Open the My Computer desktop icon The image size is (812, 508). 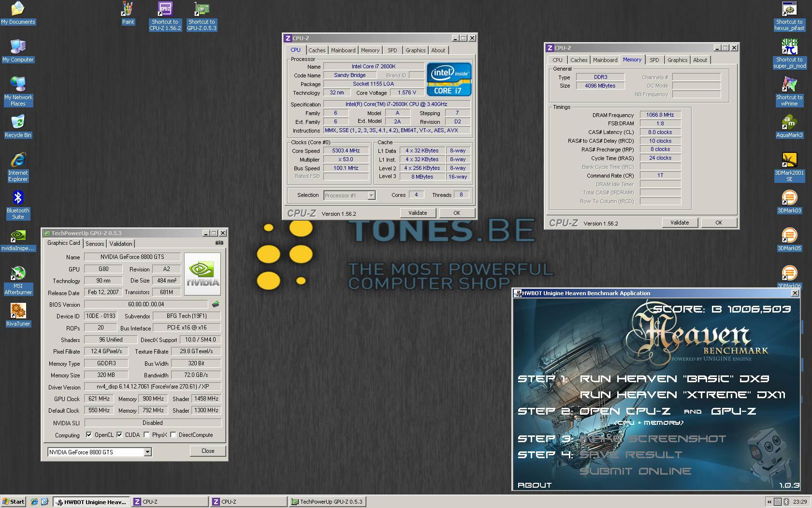tap(18, 51)
